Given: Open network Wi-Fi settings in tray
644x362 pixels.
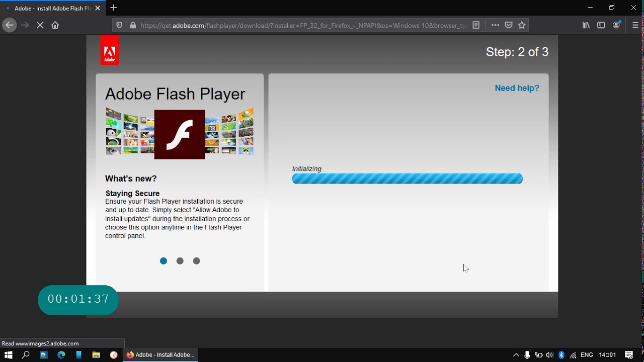Looking at the screenshot, I should point(573,355).
